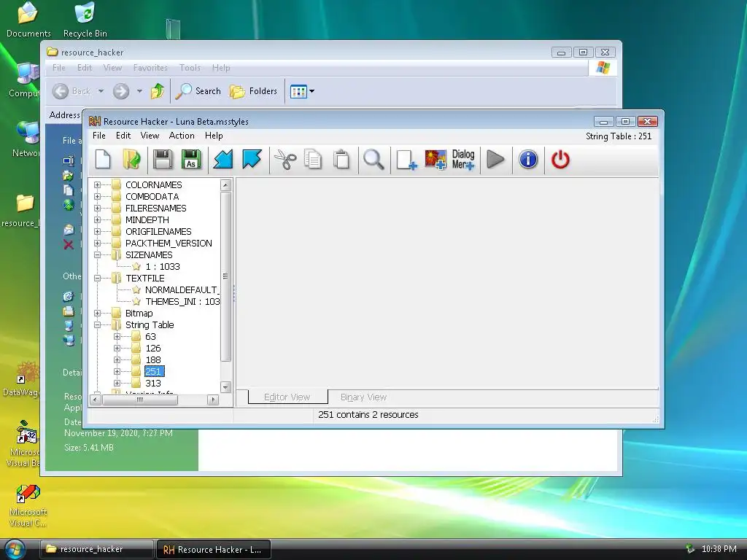
Task: Expand the MINDEPTH tree node
Action: (97, 219)
